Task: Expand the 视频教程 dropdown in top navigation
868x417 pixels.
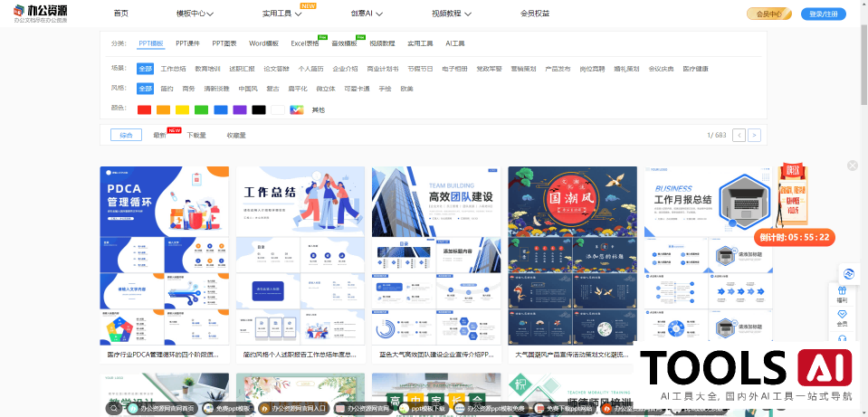Action: click(451, 14)
